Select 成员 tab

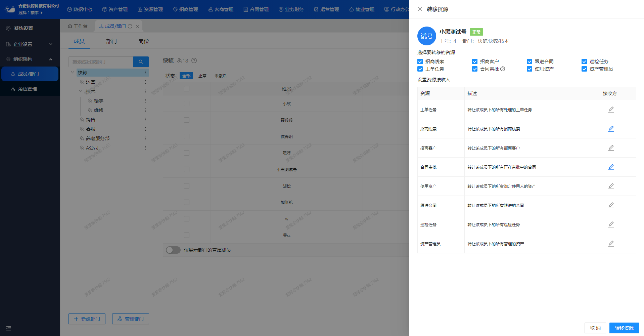[79, 41]
